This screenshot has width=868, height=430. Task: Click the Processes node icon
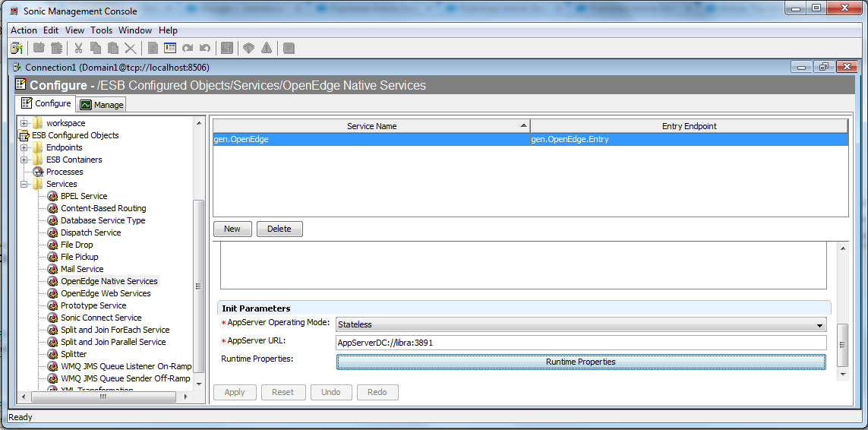(x=38, y=172)
